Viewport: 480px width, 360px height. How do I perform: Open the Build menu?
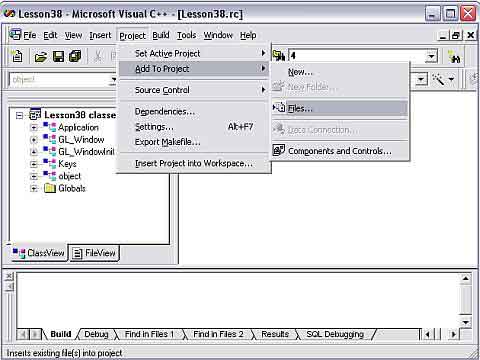pos(161,35)
